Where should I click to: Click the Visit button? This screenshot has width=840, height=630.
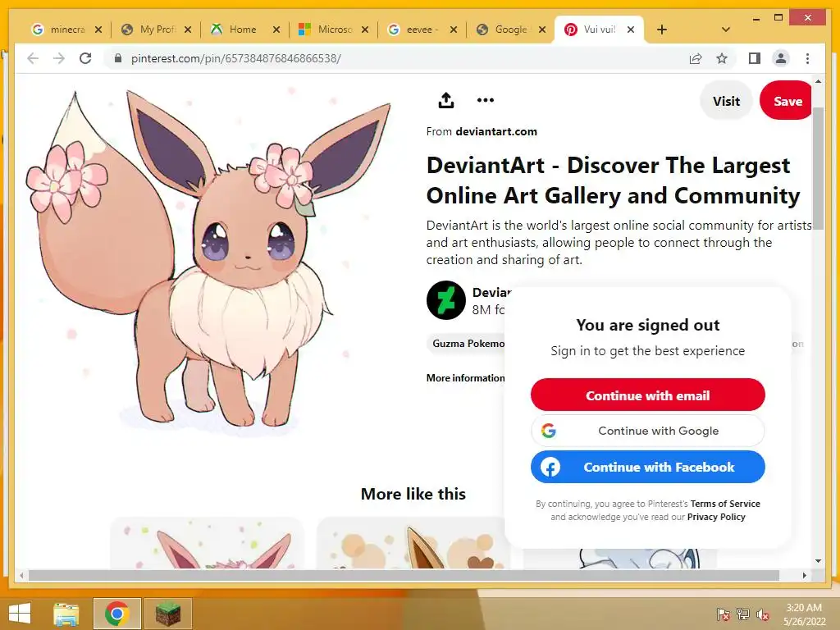click(726, 101)
